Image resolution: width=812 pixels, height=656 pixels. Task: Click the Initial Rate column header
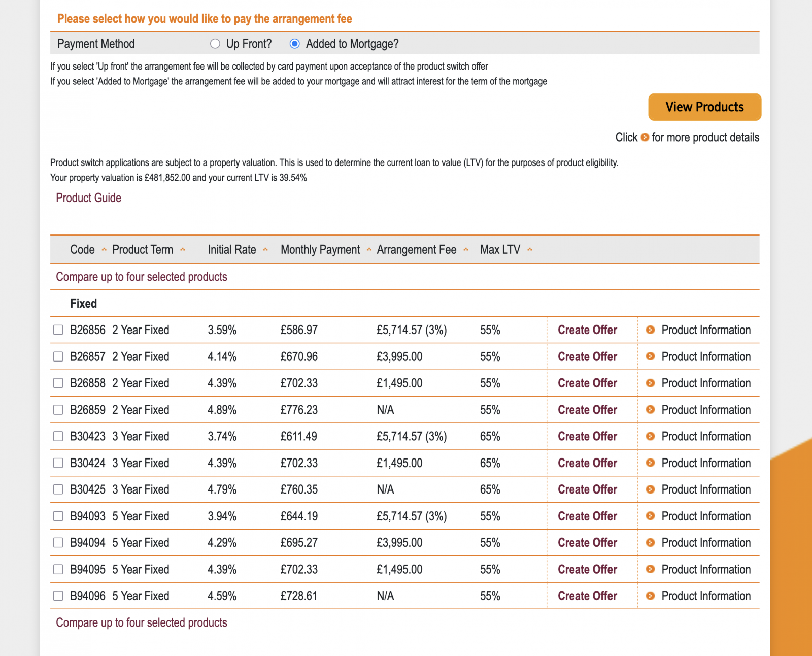[232, 249]
